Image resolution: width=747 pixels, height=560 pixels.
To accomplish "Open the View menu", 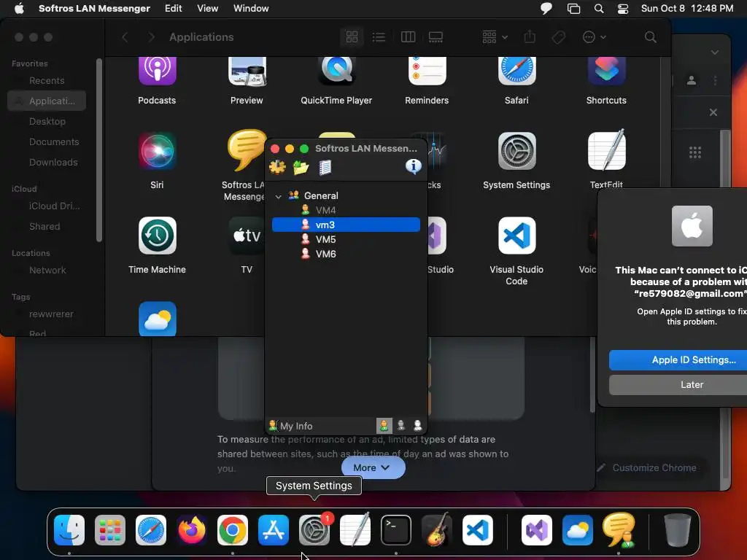I will [207, 8].
